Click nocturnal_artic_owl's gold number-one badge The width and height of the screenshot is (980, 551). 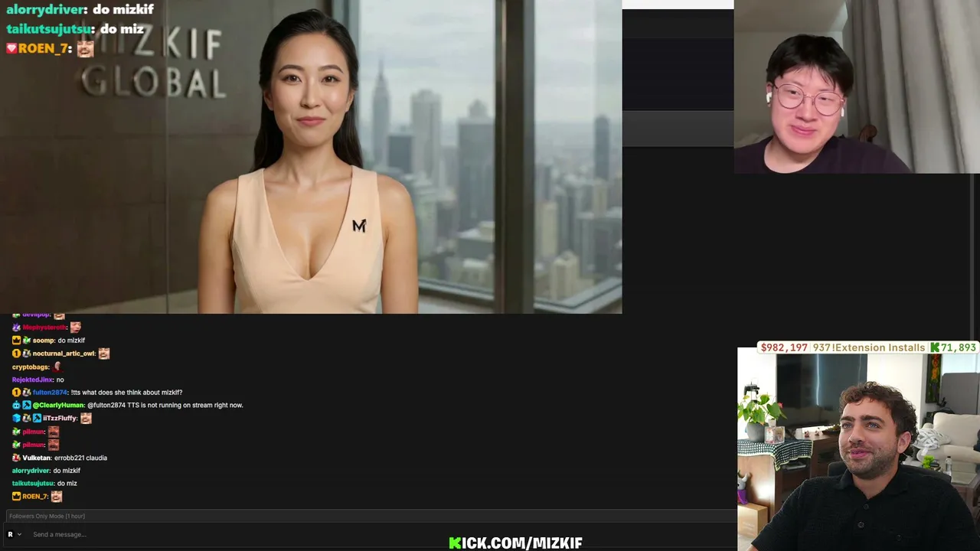[16, 354]
